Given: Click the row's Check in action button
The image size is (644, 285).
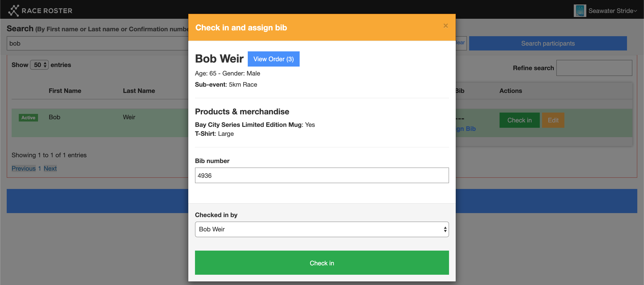Looking at the screenshot, I should click(519, 120).
